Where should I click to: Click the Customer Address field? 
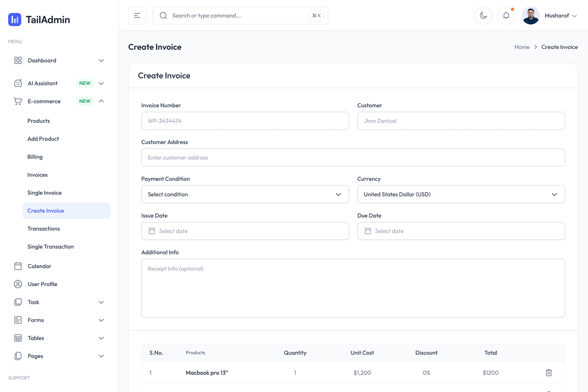(353, 157)
